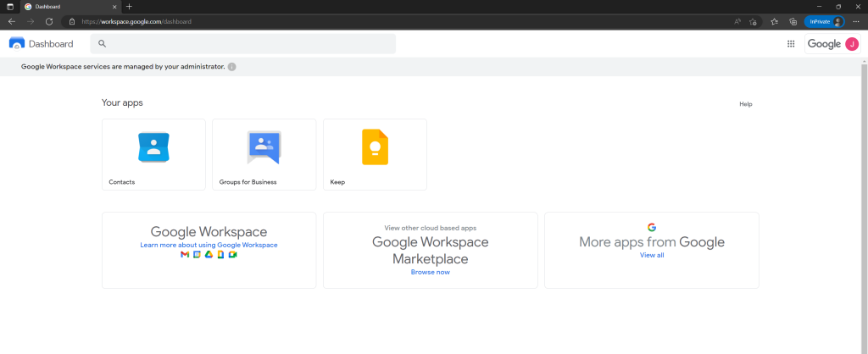This screenshot has width=868, height=354.
Task: Click the browser forward arrow
Action: (x=31, y=21)
